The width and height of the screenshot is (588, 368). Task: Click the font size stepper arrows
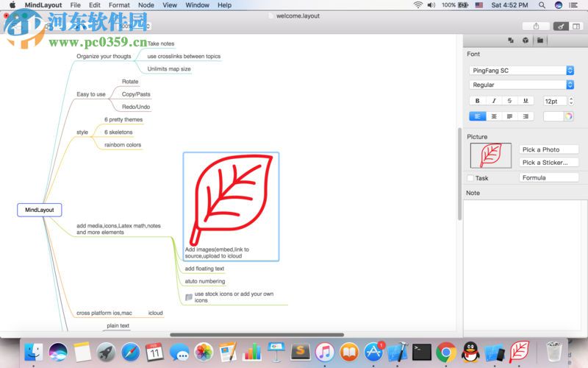571,101
